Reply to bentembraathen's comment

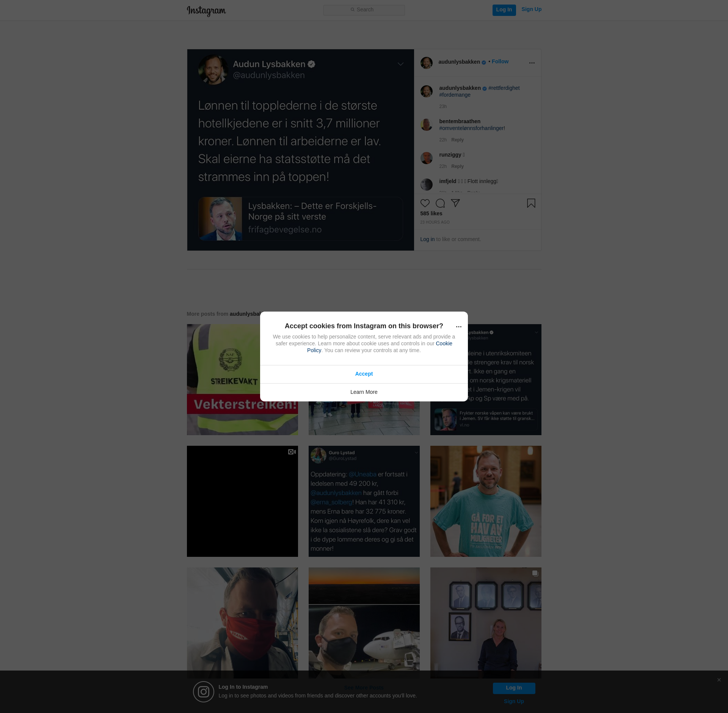(x=457, y=140)
